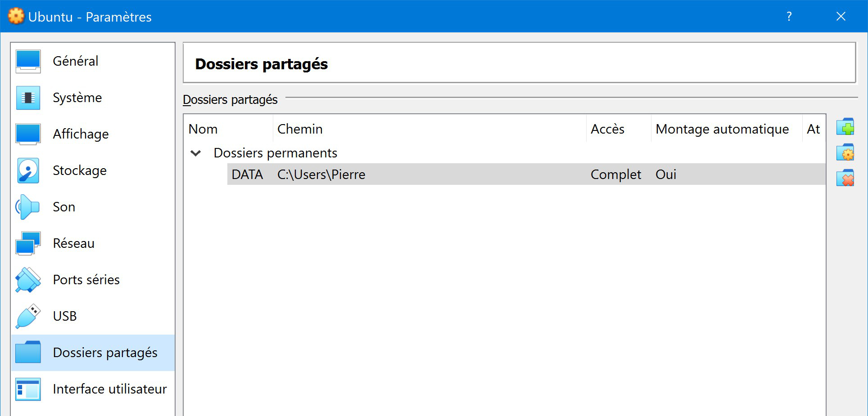The width and height of the screenshot is (868, 416).
Task: Click the edit shared folder icon
Action: [x=845, y=152]
